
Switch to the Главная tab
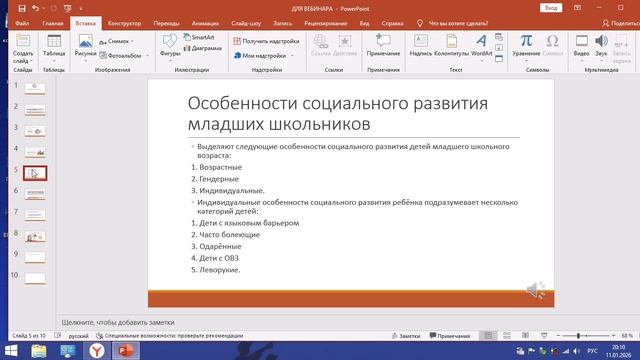[x=53, y=23]
